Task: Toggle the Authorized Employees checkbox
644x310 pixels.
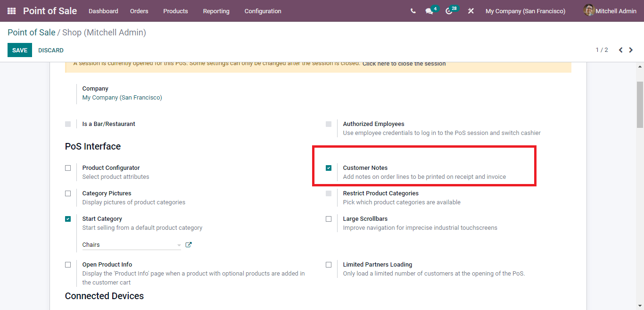Action: pyautogui.click(x=329, y=124)
